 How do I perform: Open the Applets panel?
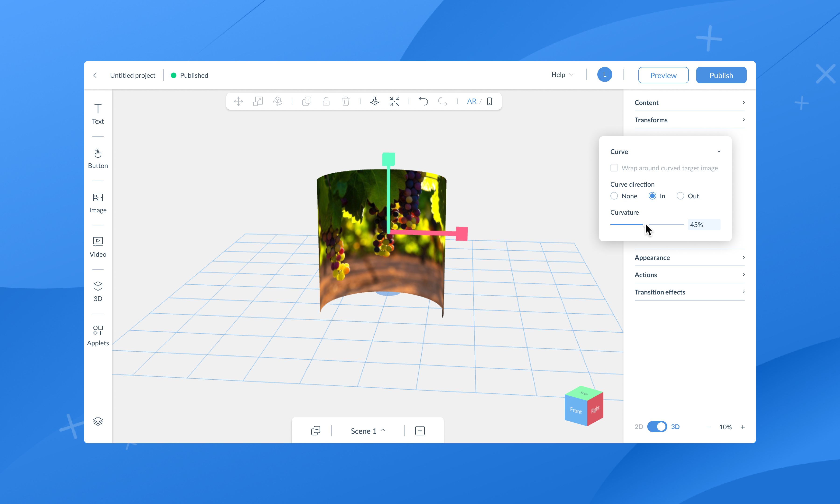pyautogui.click(x=98, y=336)
